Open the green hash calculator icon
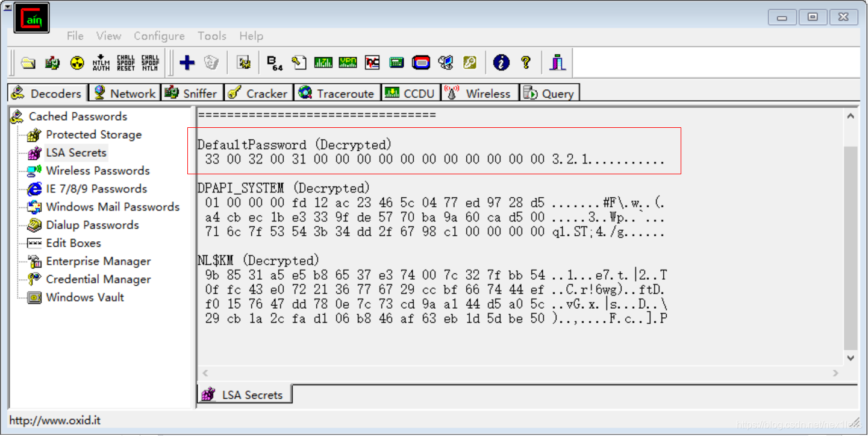868x436 pixels. (396, 62)
